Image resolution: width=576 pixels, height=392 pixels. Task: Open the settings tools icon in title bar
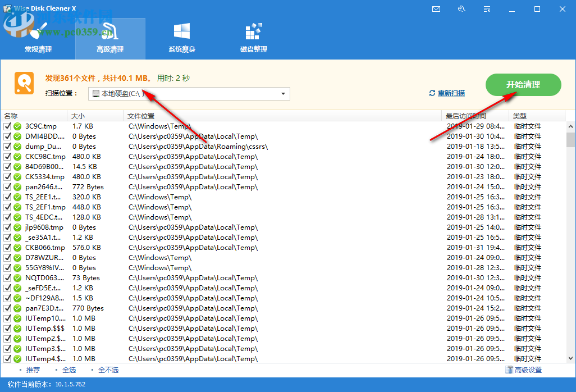pyautogui.click(x=462, y=9)
